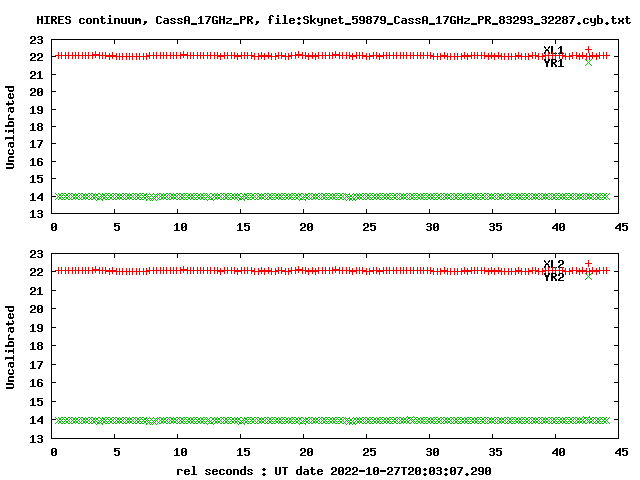Click y-axis tick 19 on the lower plot

click(36, 328)
